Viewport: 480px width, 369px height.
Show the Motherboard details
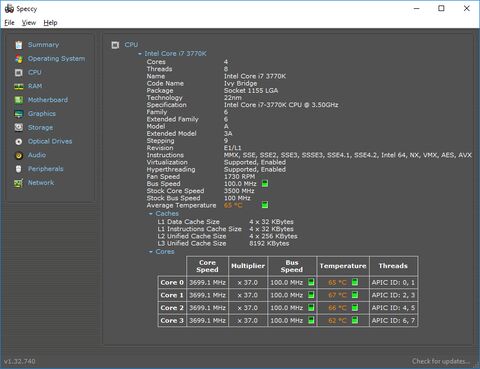48,100
